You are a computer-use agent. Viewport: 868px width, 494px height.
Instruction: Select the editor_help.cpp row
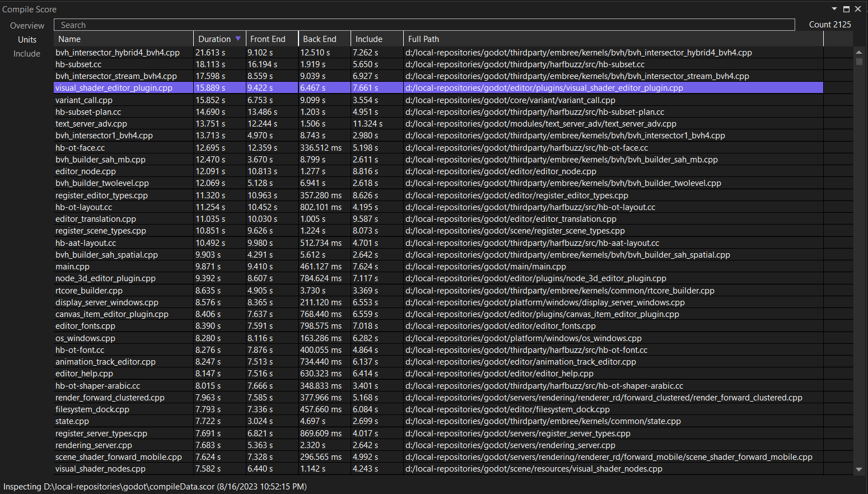point(438,374)
